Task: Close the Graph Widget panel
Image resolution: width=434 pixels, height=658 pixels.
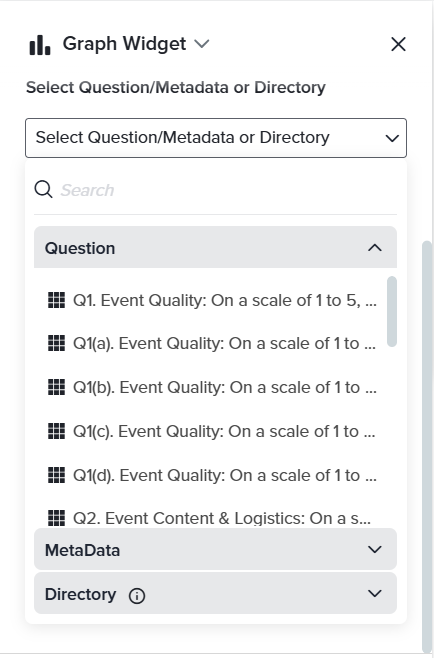Action: pyautogui.click(x=398, y=44)
